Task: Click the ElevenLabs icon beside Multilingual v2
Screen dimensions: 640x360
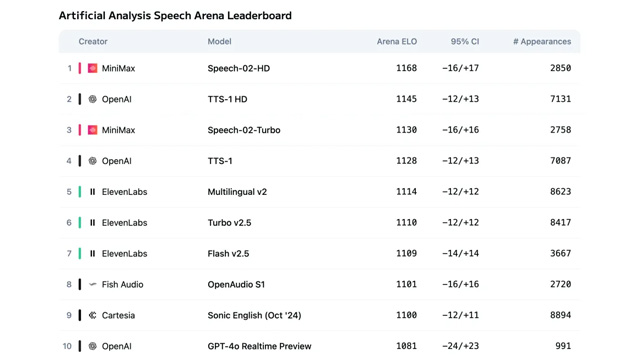Action: click(x=93, y=192)
